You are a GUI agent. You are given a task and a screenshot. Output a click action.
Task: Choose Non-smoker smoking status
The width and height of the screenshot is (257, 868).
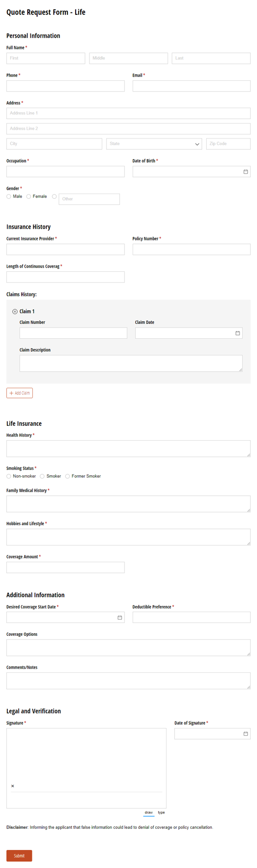point(9,476)
